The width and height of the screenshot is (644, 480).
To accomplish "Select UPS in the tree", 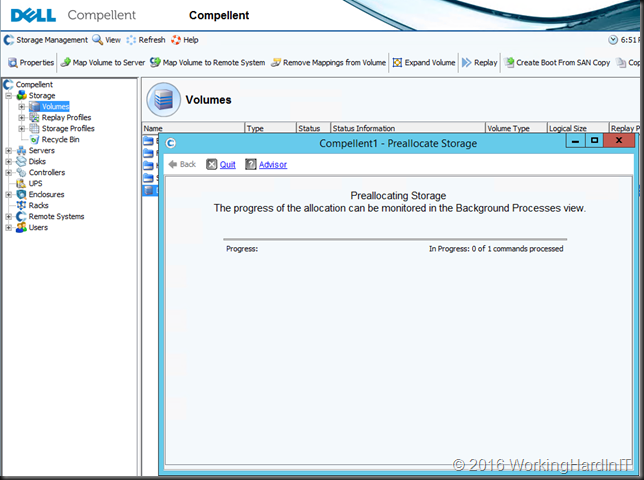I will [x=35, y=184].
